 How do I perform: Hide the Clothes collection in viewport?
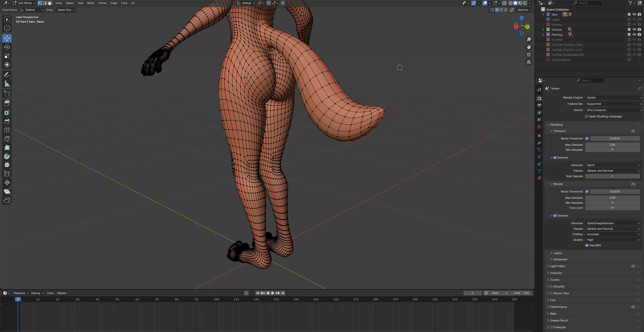(x=634, y=29)
